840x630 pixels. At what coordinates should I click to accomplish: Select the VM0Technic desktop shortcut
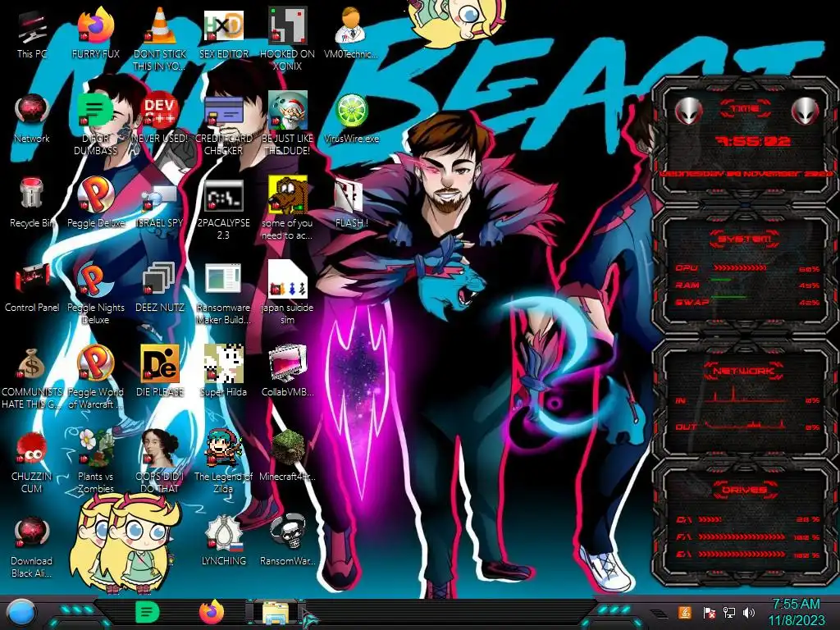(x=351, y=25)
